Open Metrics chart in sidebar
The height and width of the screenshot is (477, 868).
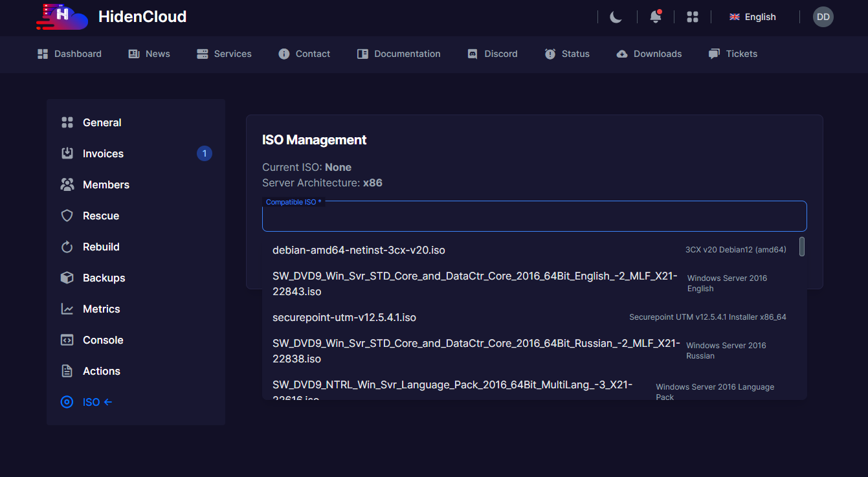pos(67,309)
